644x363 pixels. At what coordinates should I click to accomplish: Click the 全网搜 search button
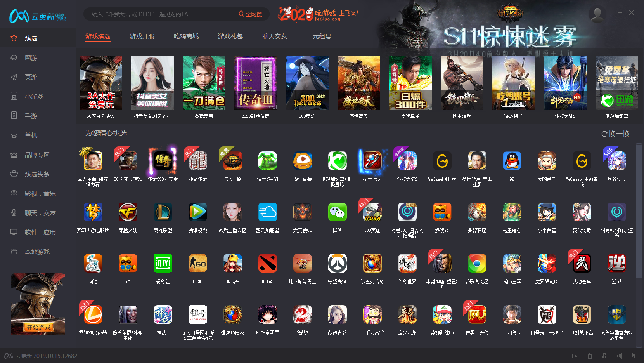pos(251,14)
